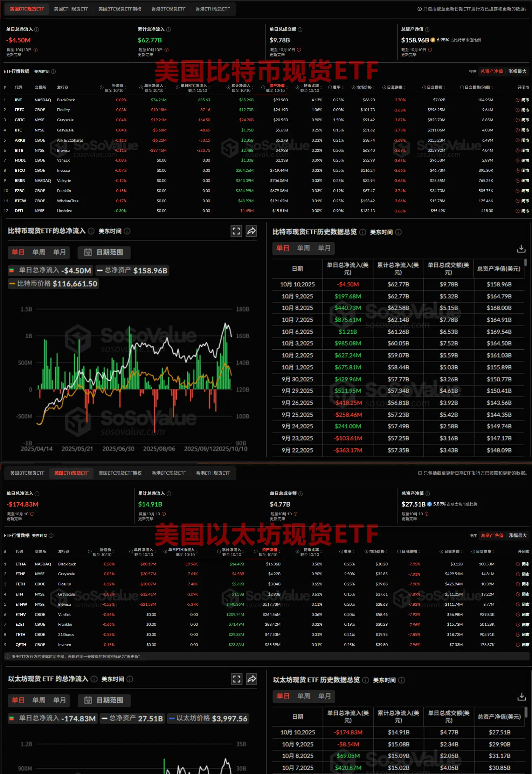This screenshot has height=774, width=532.
Task: Click $16.36B asset value in ETHA row
Action: point(273,564)
